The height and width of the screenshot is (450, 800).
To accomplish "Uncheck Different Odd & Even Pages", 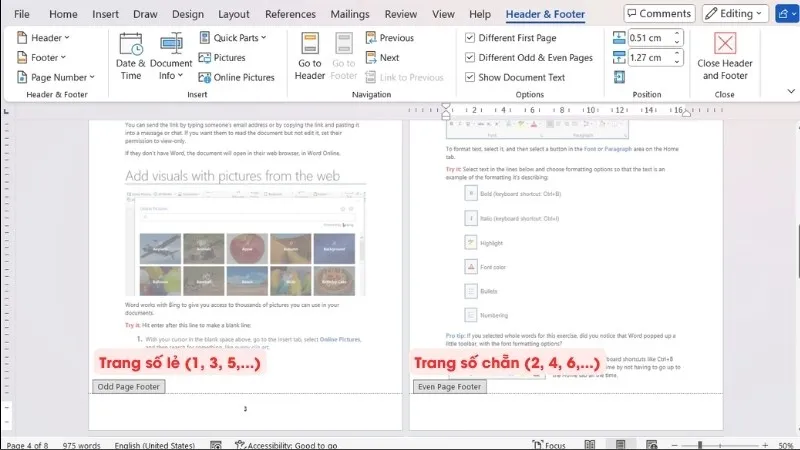I will (471, 58).
